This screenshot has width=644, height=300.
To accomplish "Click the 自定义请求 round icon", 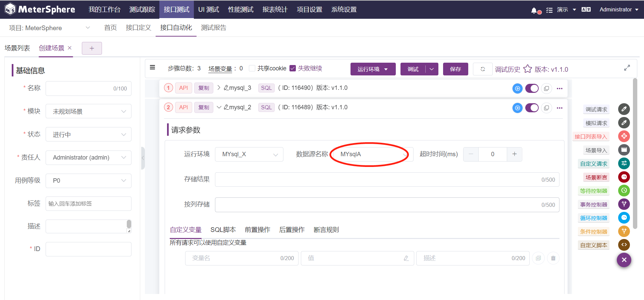I will pyautogui.click(x=624, y=163).
